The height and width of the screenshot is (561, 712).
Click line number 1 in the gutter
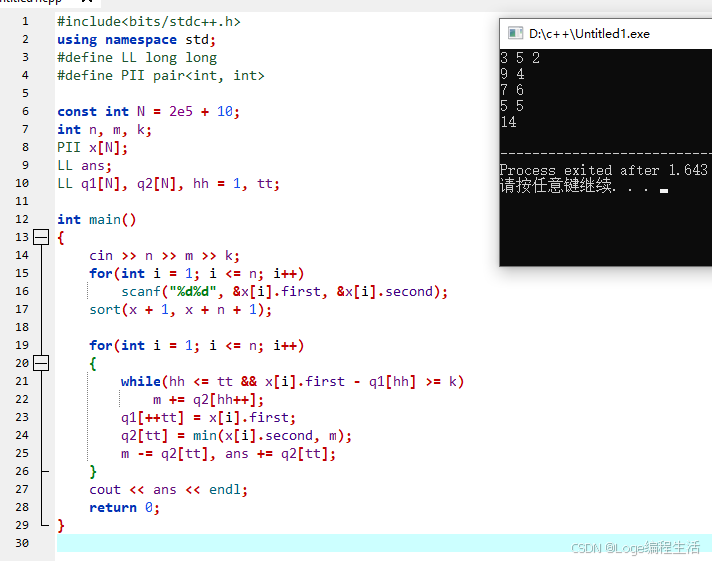pyautogui.click(x=25, y=21)
